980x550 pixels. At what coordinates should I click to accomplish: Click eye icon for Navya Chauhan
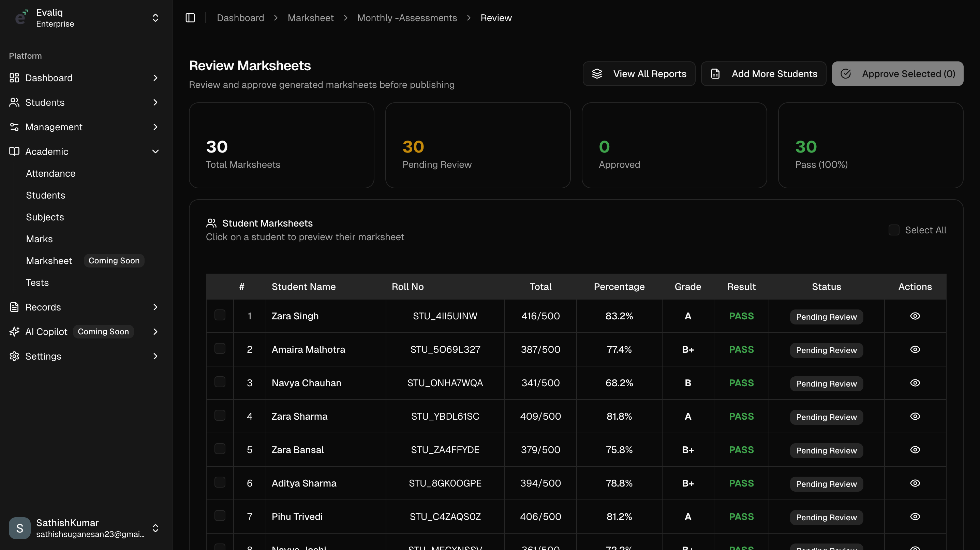pyautogui.click(x=915, y=383)
